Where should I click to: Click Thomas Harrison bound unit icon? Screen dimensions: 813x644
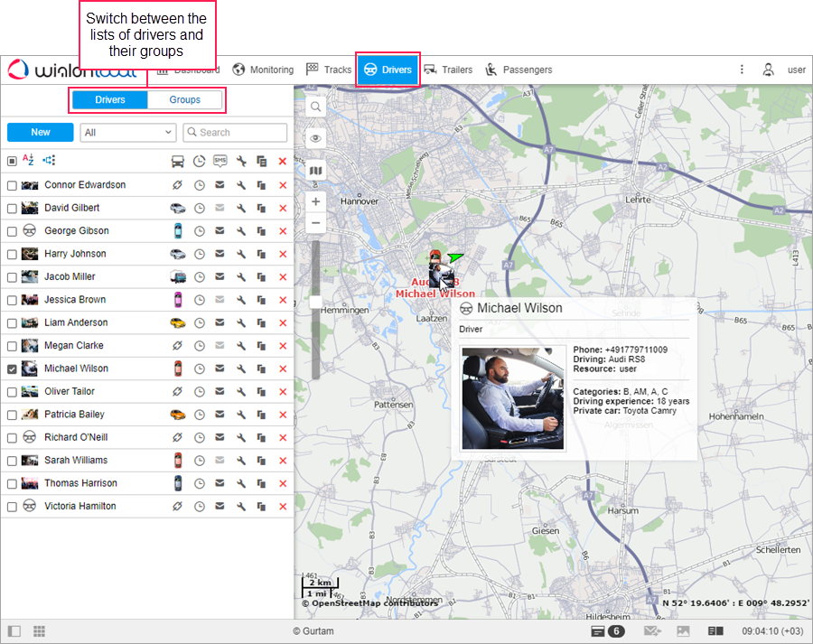pos(178,483)
